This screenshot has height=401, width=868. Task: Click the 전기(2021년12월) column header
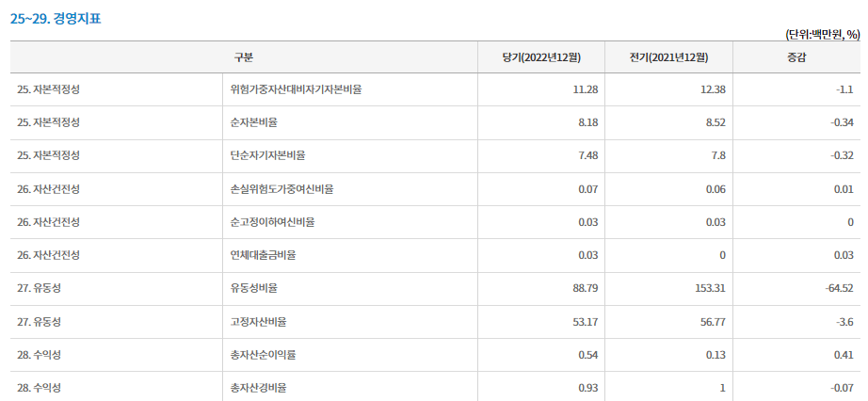(x=668, y=57)
